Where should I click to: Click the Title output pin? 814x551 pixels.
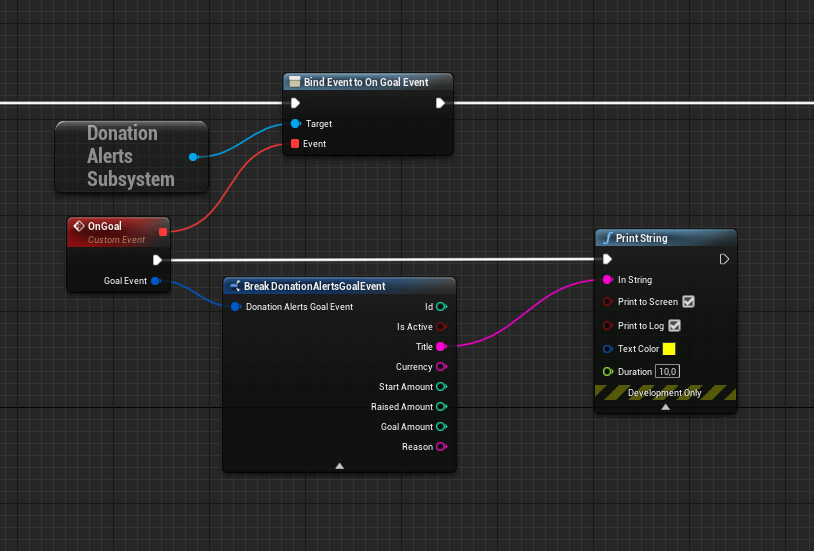coord(441,347)
